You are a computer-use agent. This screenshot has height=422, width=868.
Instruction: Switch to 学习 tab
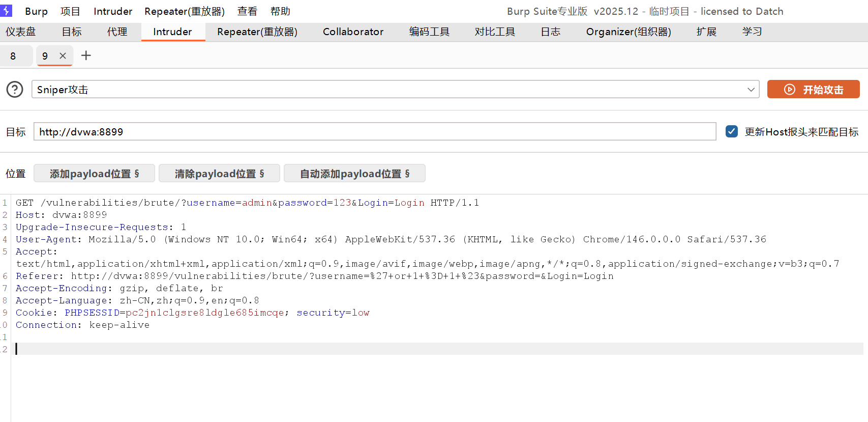(752, 32)
